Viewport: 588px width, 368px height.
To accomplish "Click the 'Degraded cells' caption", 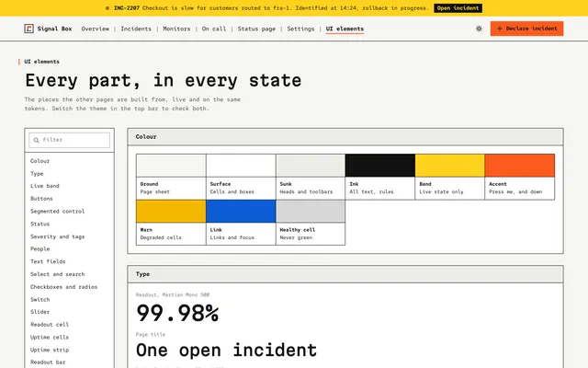I will click(161, 237).
